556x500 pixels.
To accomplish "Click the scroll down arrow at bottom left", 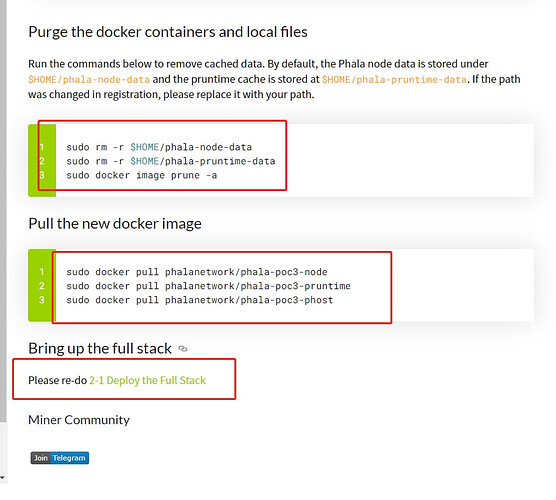I will 2,478.
